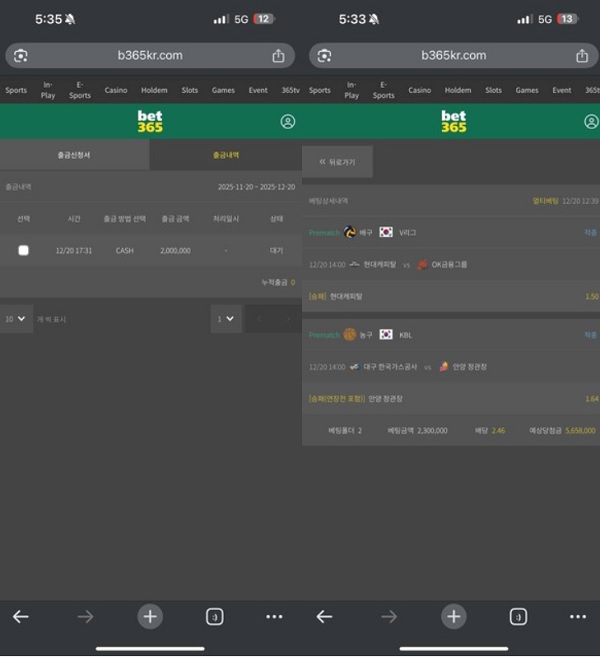Viewport: 600px width, 657px height.
Task: Click the share icon in left address bar
Action: pos(278,56)
